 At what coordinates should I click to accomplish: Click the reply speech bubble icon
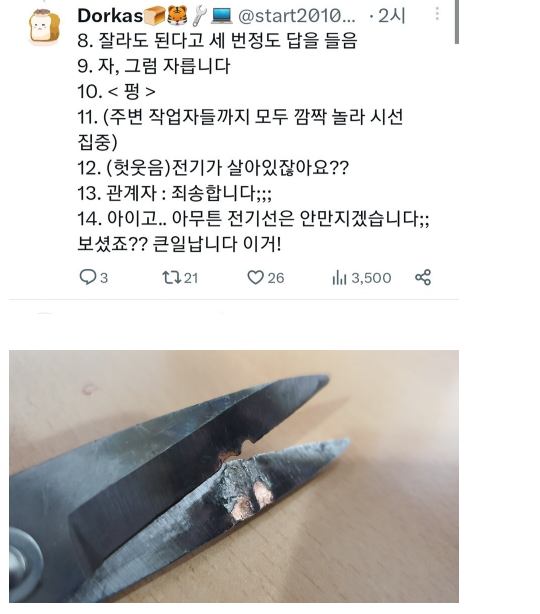tap(87, 277)
